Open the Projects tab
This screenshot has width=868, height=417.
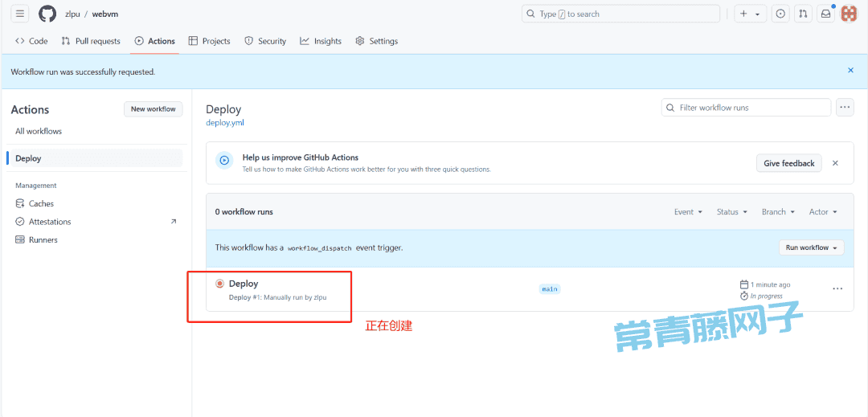click(x=209, y=41)
